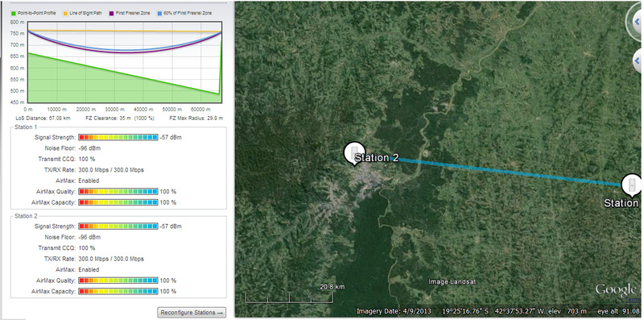
Task: Click the blue link line between stations
Action: (510, 172)
